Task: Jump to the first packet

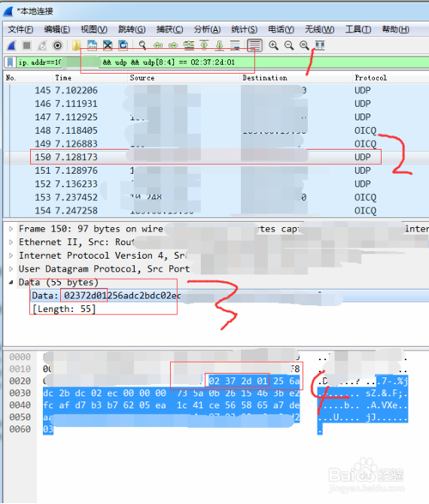Action: 204,45
